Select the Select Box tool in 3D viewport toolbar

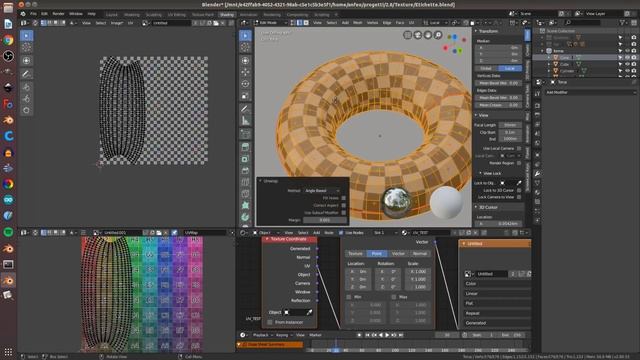245,36
